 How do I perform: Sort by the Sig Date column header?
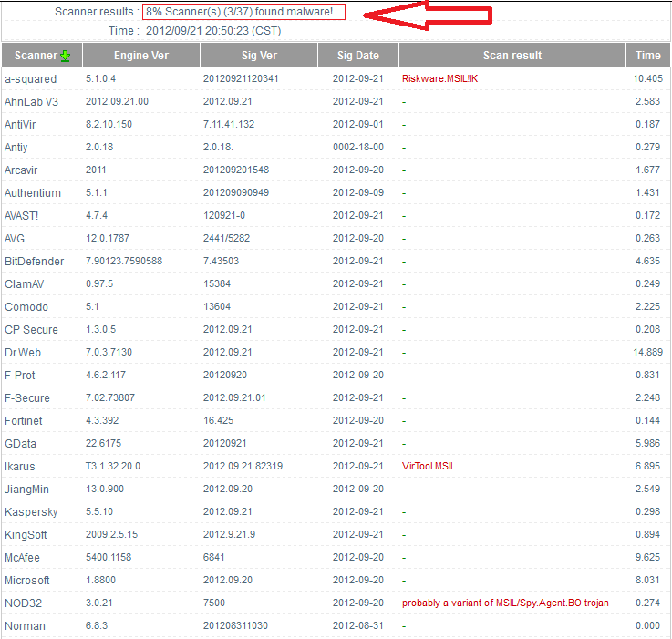(357, 56)
